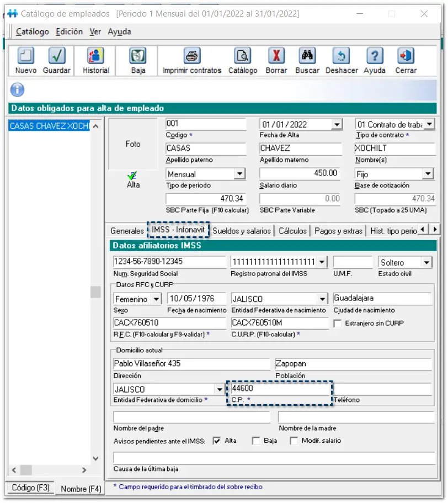Click the employee list scroll-down arrow
Screen dimensions: 448x503
(x=95, y=459)
